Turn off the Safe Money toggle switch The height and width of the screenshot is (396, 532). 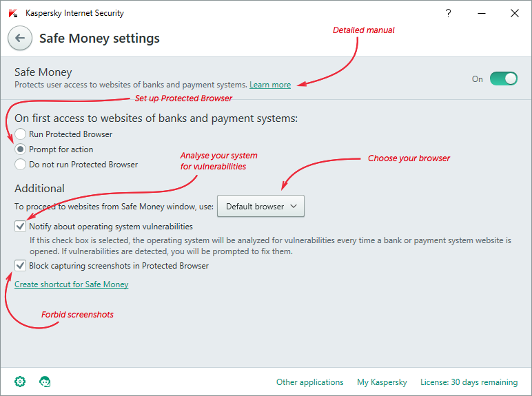click(504, 79)
